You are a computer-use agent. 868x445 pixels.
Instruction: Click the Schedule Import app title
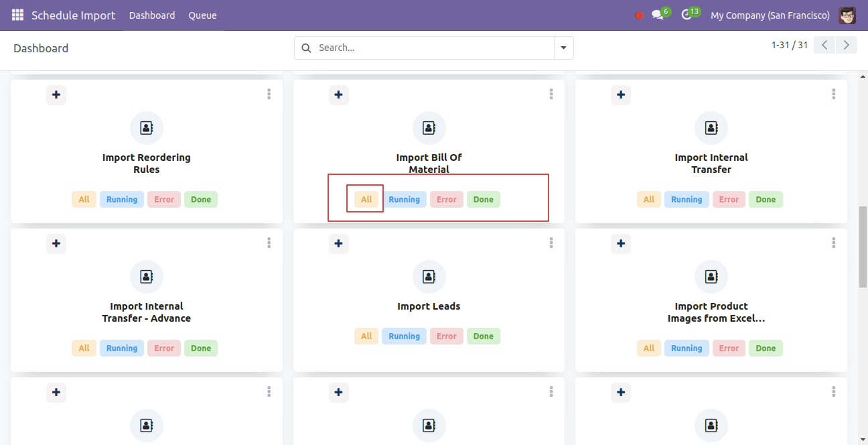point(74,15)
